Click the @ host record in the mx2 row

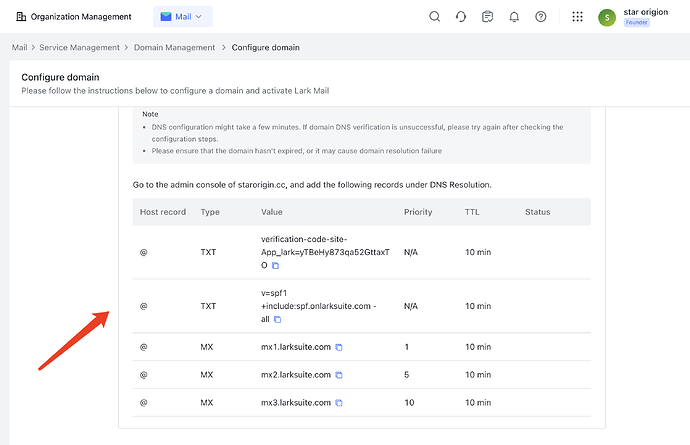pyautogui.click(x=143, y=375)
